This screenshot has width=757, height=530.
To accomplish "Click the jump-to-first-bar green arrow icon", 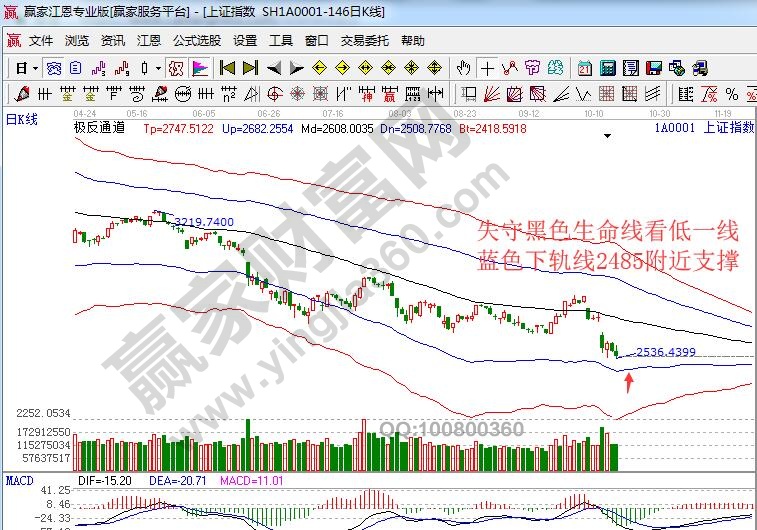I will tap(227, 68).
